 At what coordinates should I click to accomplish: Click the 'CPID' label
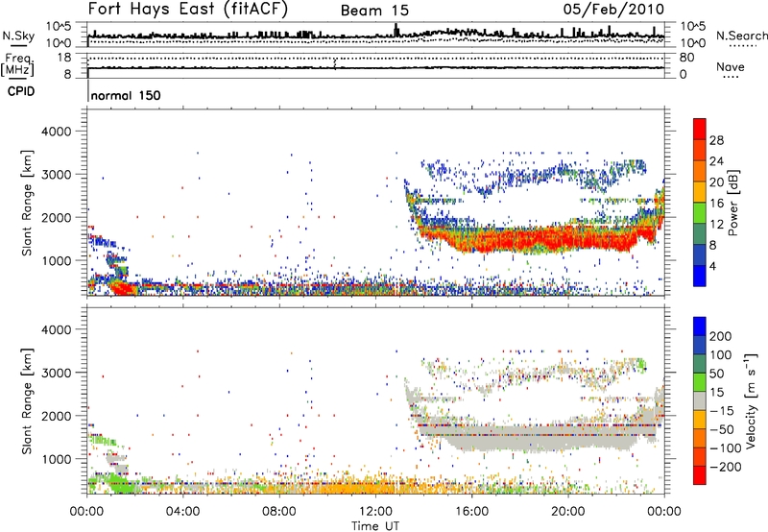[x=21, y=91]
